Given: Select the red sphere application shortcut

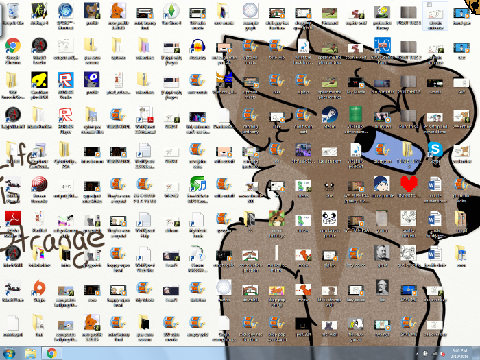Looking at the screenshot, I should point(39,184).
